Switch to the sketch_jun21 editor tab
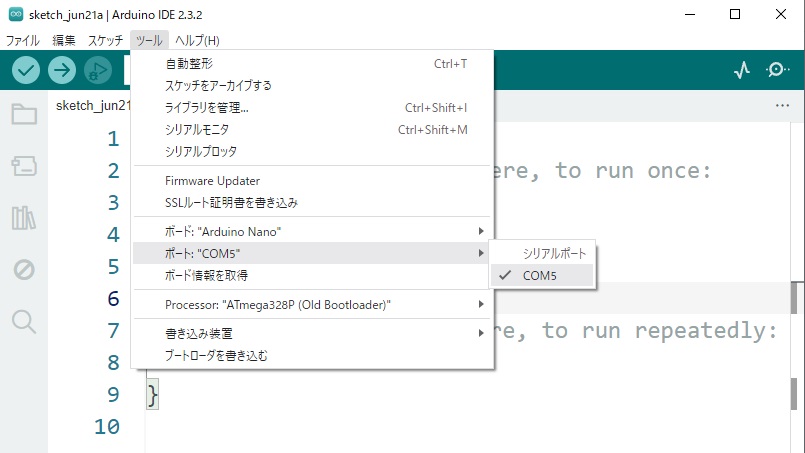Image resolution: width=805 pixels, height=453 pixels. click(93, 106)
